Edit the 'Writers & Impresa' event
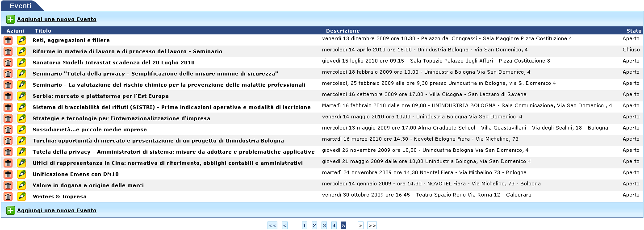The height and width of the screenshot is (230, 644). (21, 197)
